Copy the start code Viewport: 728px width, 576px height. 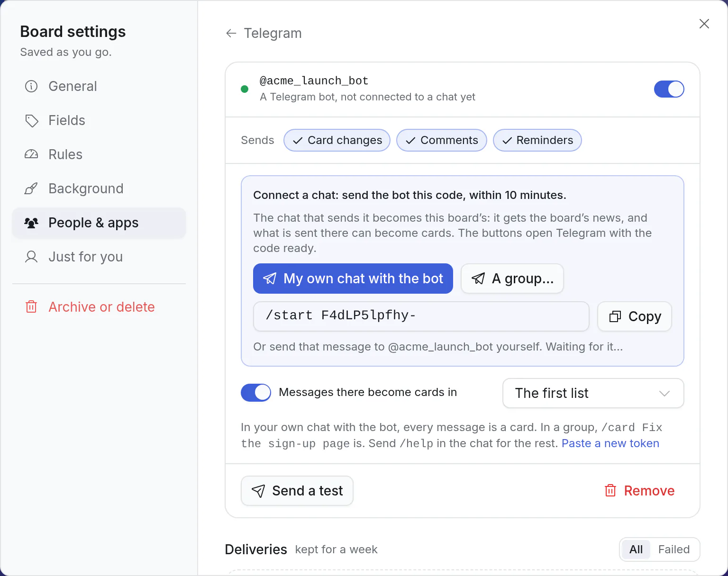click(x=635, y=316)
